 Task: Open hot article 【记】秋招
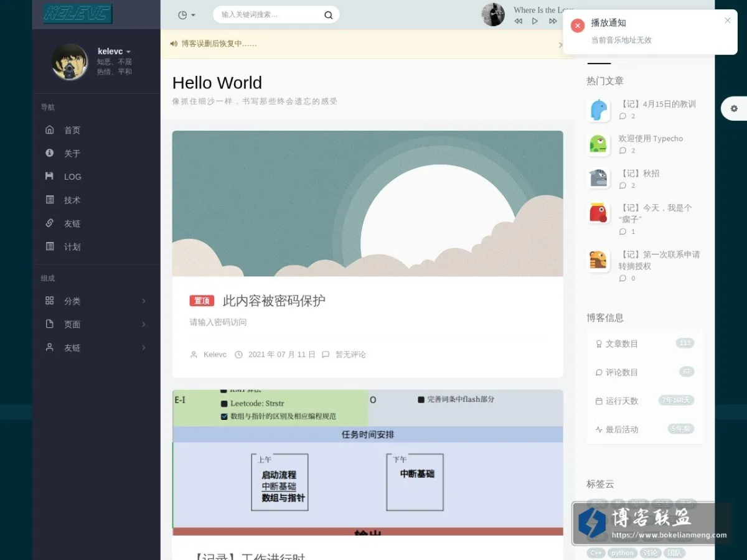(639, 174)
